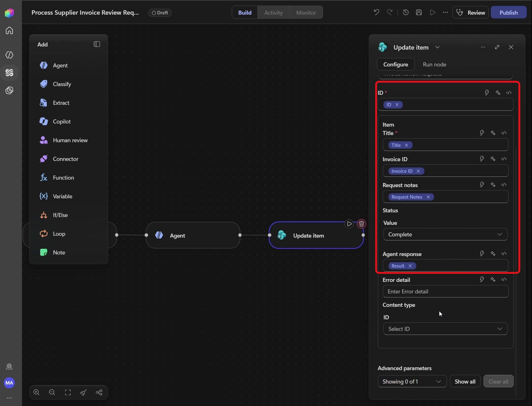Click the Show all button
This screenshot has height=406, width=532.
[x=465, y=382]
